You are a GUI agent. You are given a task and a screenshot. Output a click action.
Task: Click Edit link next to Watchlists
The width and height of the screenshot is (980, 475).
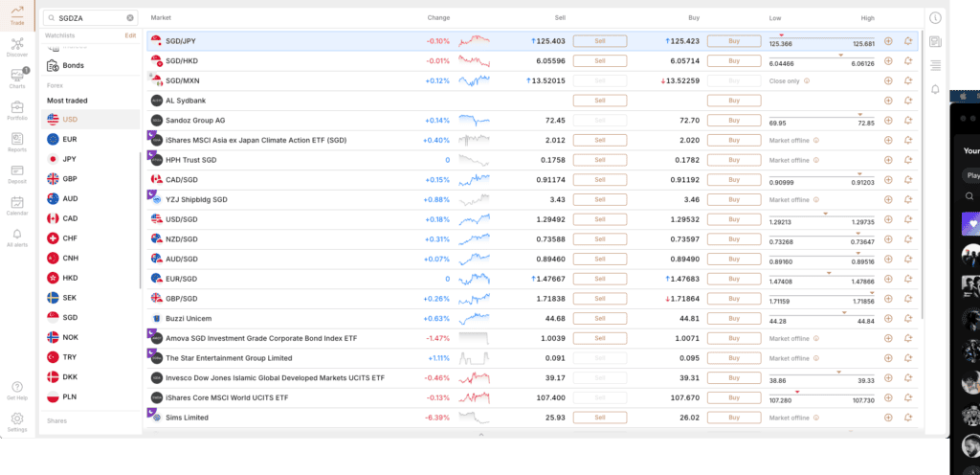pyautogui.click(x=130, y=35)
